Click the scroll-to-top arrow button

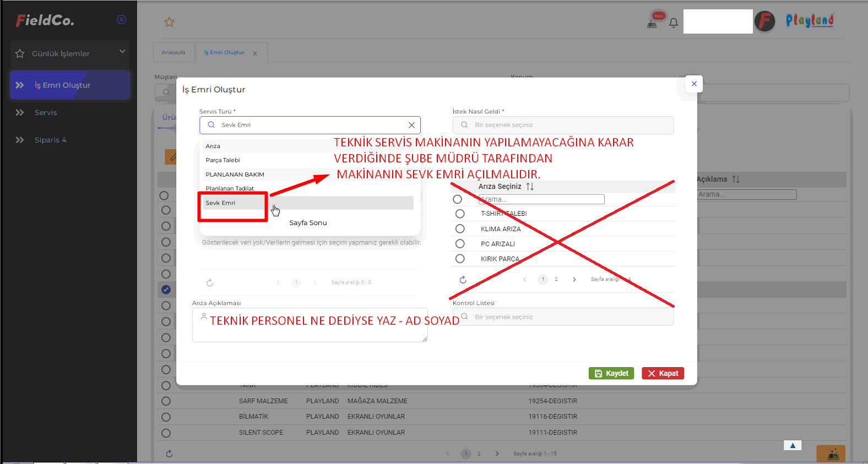792,445
